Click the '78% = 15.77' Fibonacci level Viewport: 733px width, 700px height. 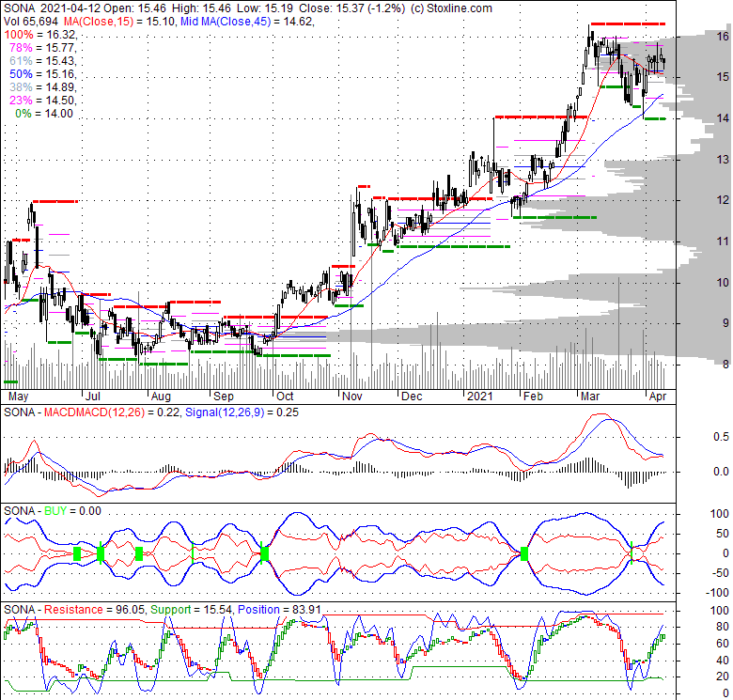pos(43,48)
